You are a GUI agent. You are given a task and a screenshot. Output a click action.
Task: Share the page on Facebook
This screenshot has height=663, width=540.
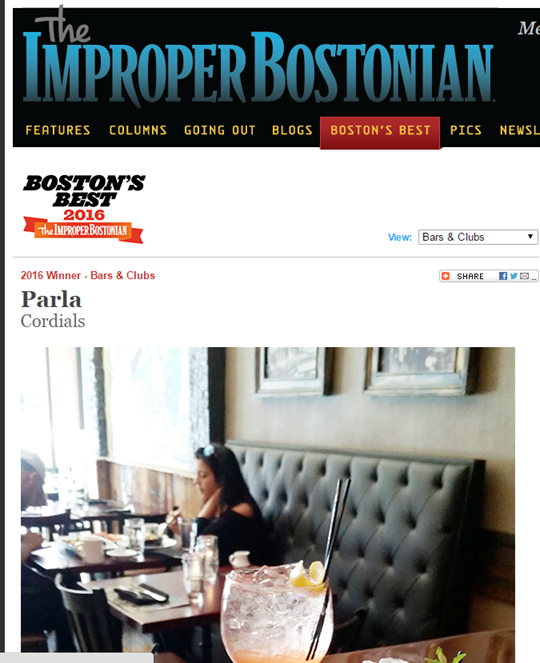(503, 276)
